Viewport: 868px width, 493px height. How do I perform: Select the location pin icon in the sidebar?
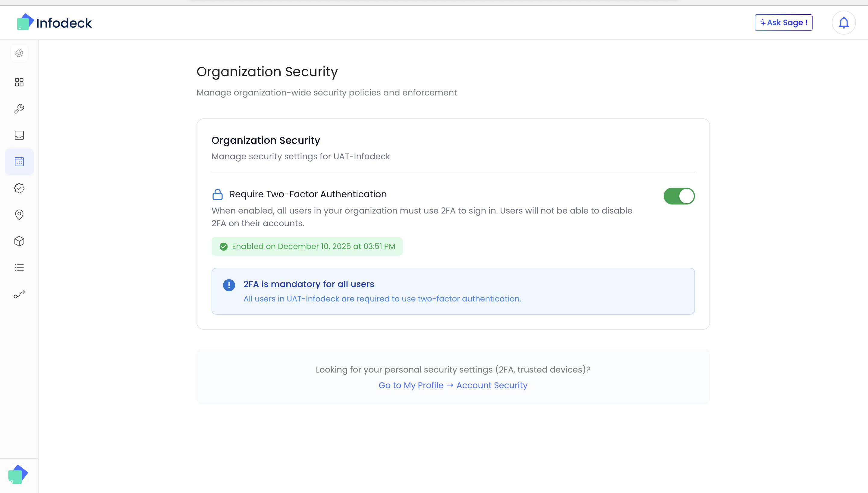point(19,215)
